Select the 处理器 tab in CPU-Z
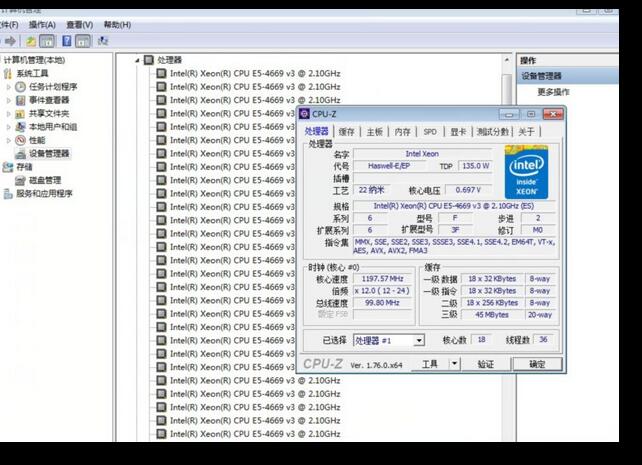The height and width of the screenshot is (465, 642). [x=316, y=131]
